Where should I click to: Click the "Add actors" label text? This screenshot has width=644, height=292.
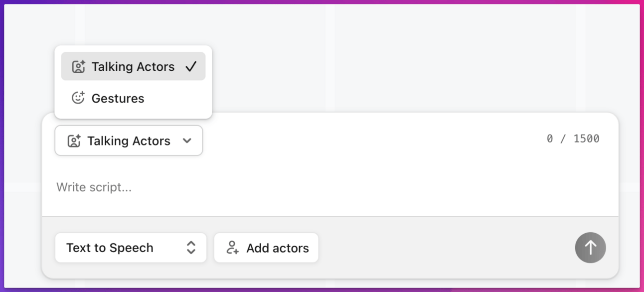click(x=278, y=248)
